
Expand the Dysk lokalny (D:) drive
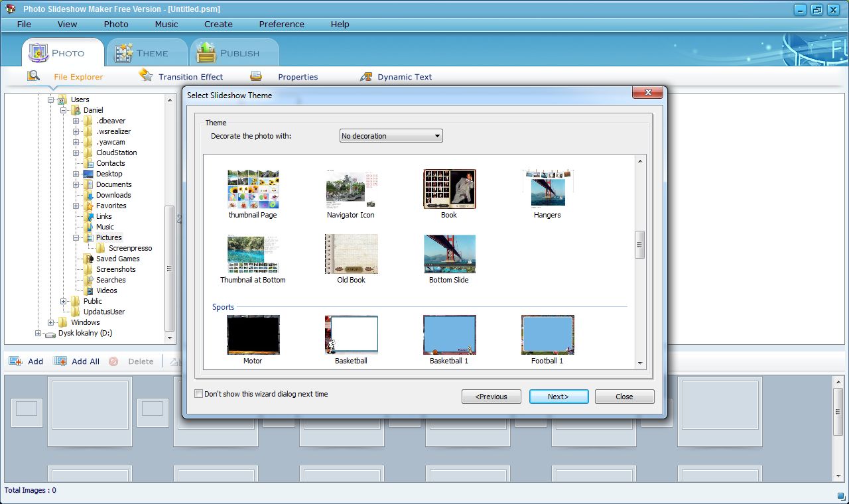38,333
